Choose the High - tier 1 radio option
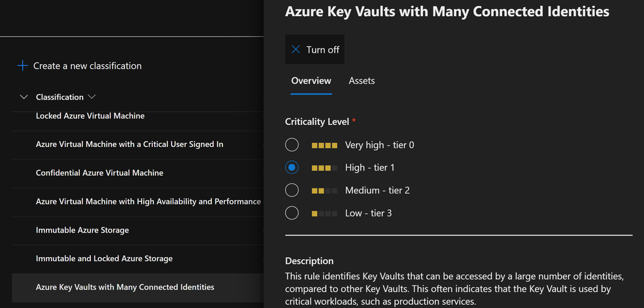Image resolution: width=644 pixels, height=308 pixels. [292, 168]
